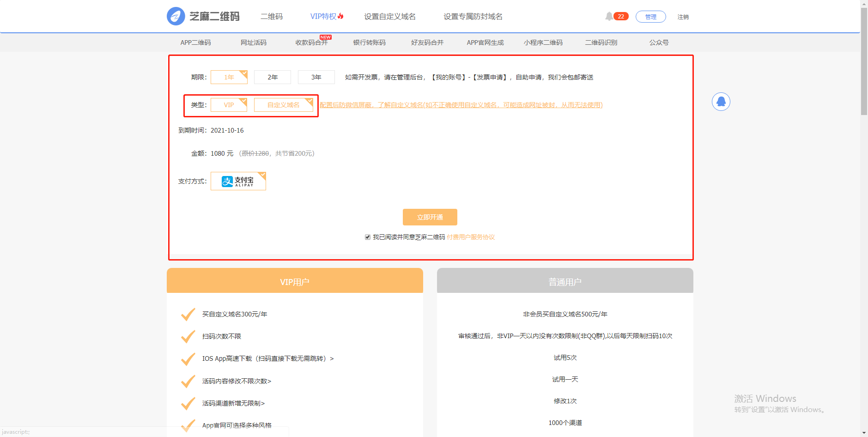Switch to the 公众号 tab
This screenshot has width=868, height=437.
click(659, 42)
